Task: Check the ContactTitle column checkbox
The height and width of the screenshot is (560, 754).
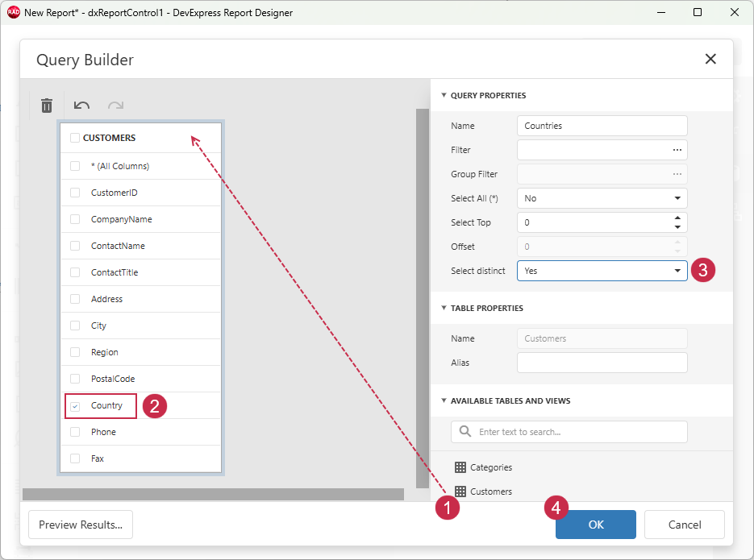Action: pos(75,272)
